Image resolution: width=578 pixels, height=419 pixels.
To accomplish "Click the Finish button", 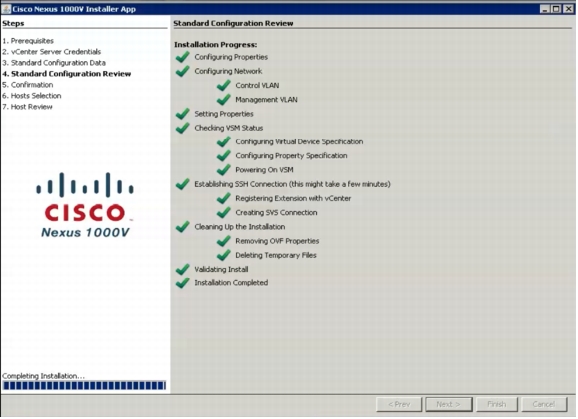I will point(497,404).
